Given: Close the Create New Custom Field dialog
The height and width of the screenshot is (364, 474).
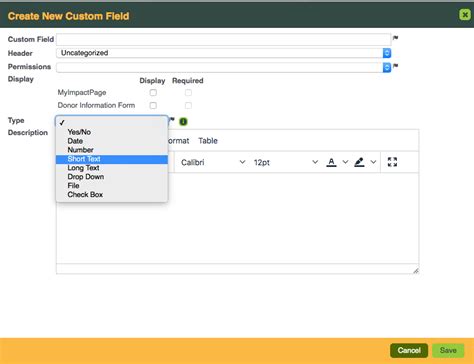Looking at the screenshot, I should 465,14.
